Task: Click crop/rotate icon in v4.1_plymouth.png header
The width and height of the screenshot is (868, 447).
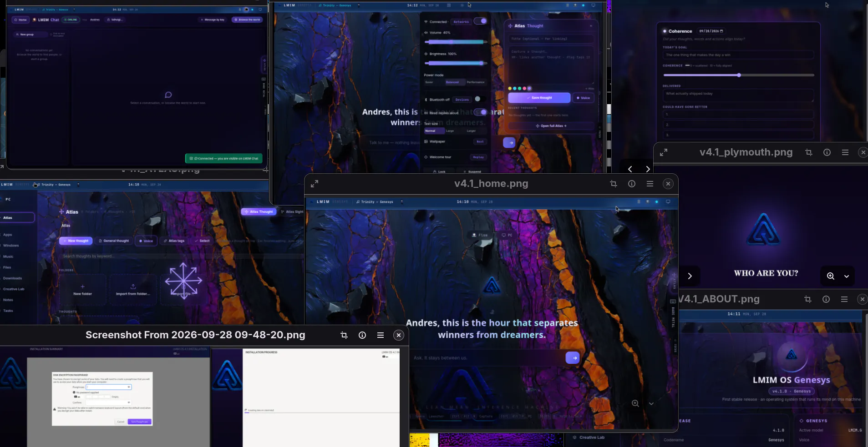Action: 809,152
